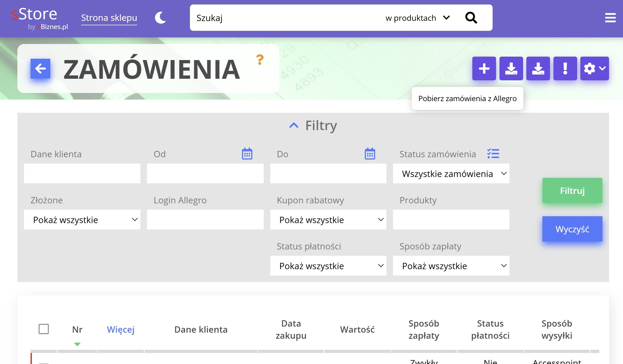Screen dimensions: 623x364
Task: Open the gear settings dropdown
Action: click(594, 68)
